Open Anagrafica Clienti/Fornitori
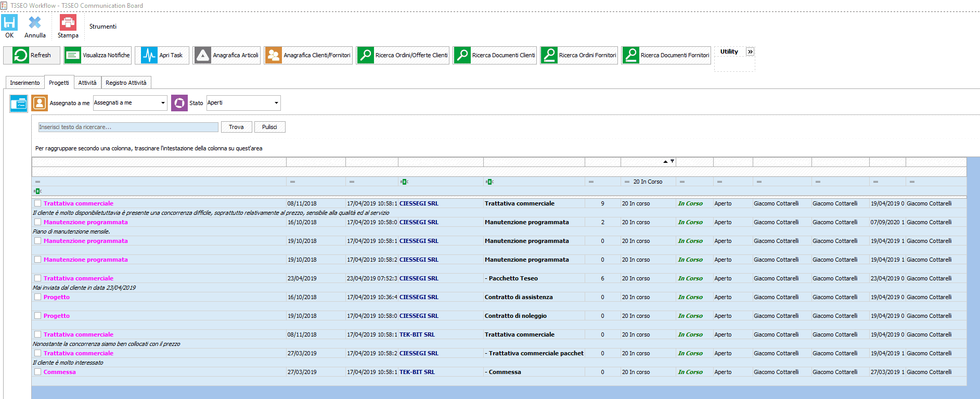Screen dimensions: 980x399 [308, 55]
